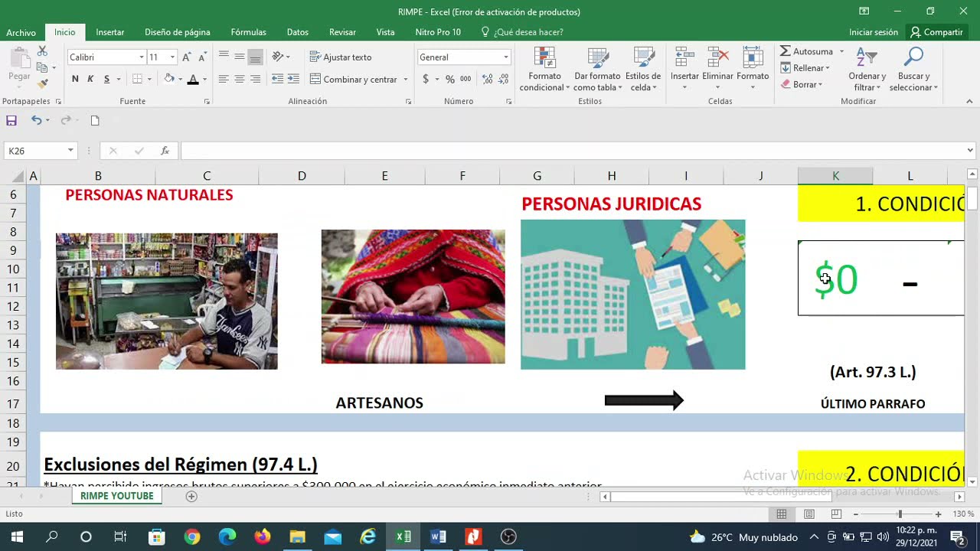The image size is (980, 551).
Task: Click the ¿Qué desea hacer? search box
Action: point(522,32)
